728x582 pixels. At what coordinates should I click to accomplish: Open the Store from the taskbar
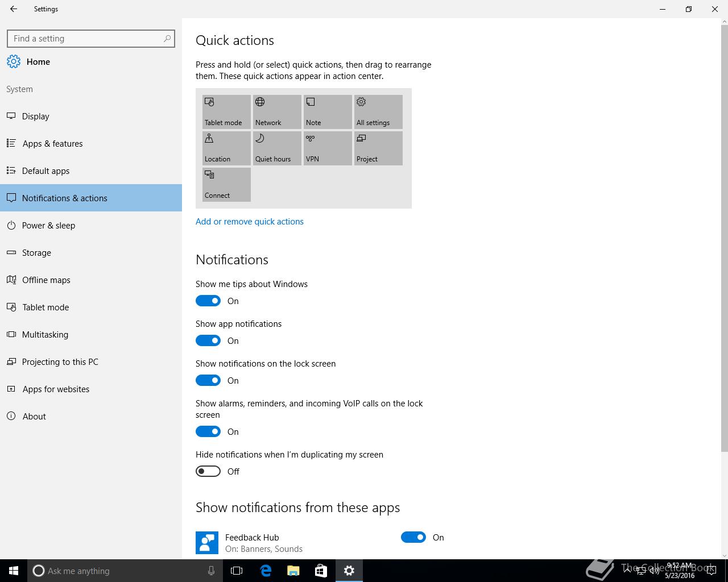pos(321,571)
